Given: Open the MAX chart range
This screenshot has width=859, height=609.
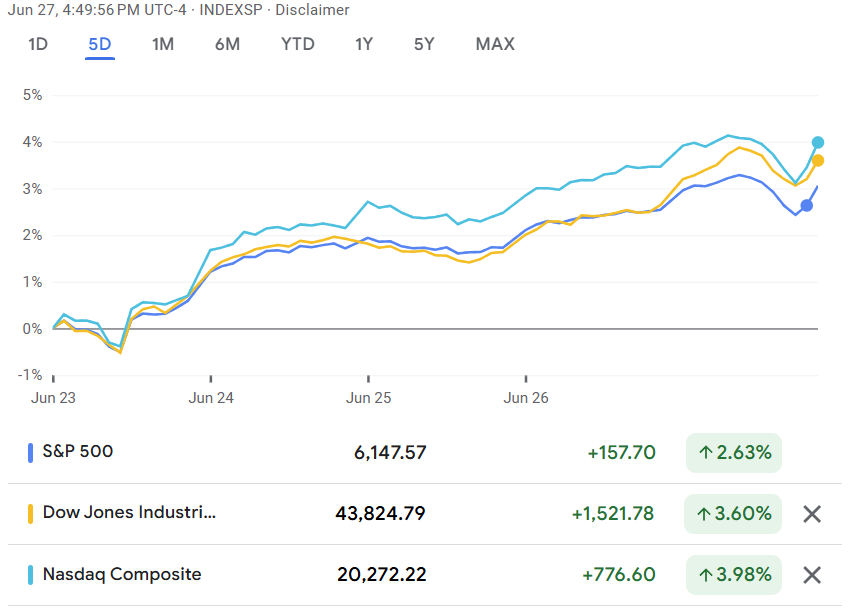Looking at the screenshot, I should coord(495,44).
